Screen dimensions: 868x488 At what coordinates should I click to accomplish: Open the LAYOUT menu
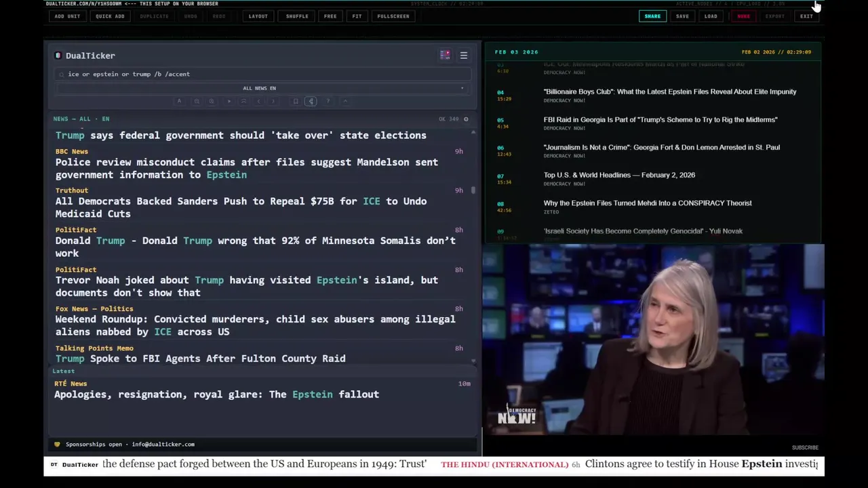(x=258, y=16)
